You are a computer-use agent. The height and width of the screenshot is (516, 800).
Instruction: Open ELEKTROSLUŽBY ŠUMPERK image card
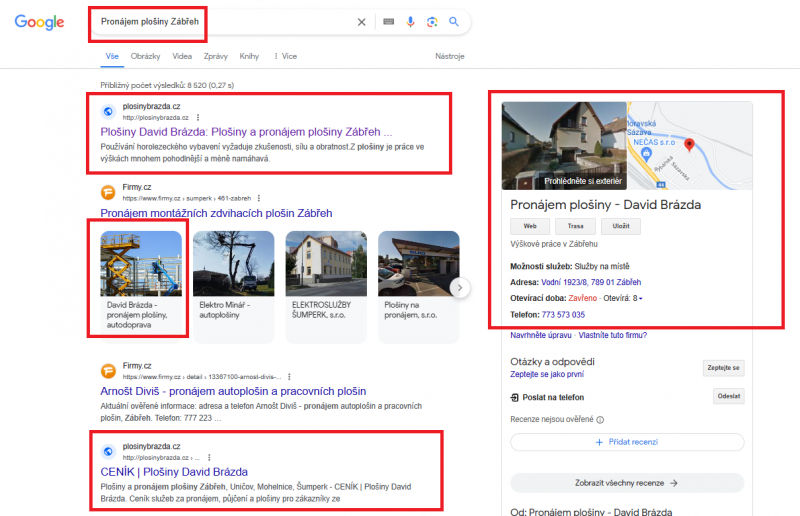(x=326, y=286)
